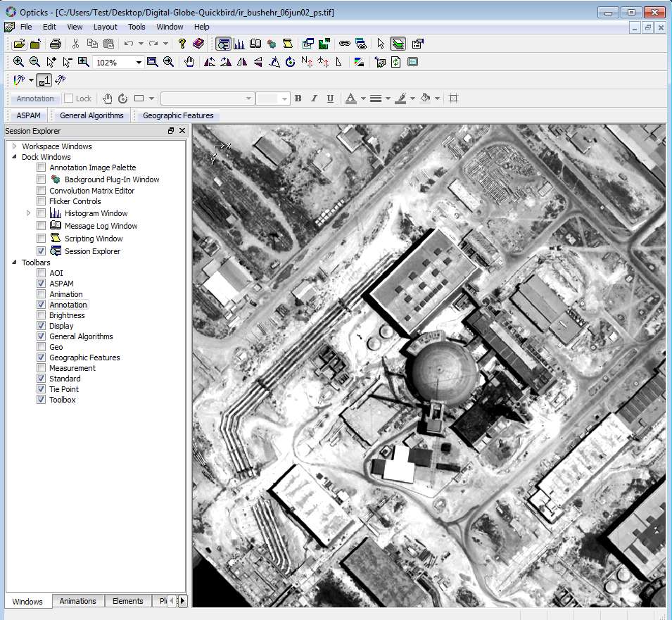
Task: Open the Tools menu
Action: (137, 27)
